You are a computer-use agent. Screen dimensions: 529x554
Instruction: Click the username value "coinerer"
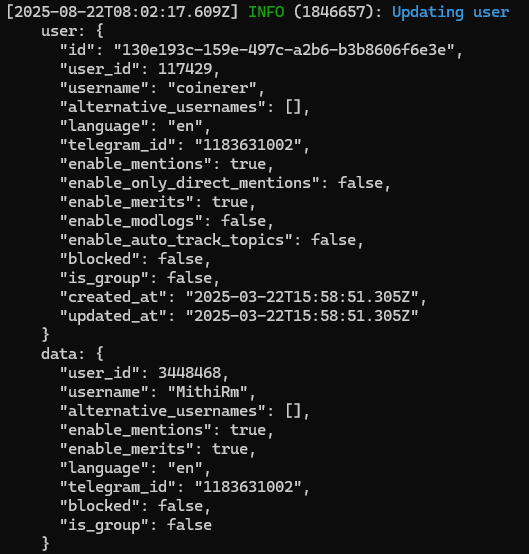pos(212,88)
